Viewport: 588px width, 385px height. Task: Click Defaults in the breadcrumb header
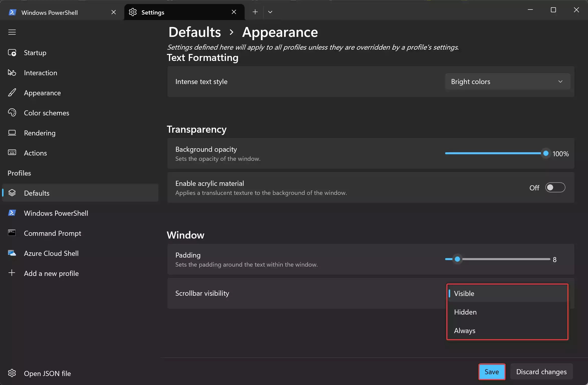point(195,32)
